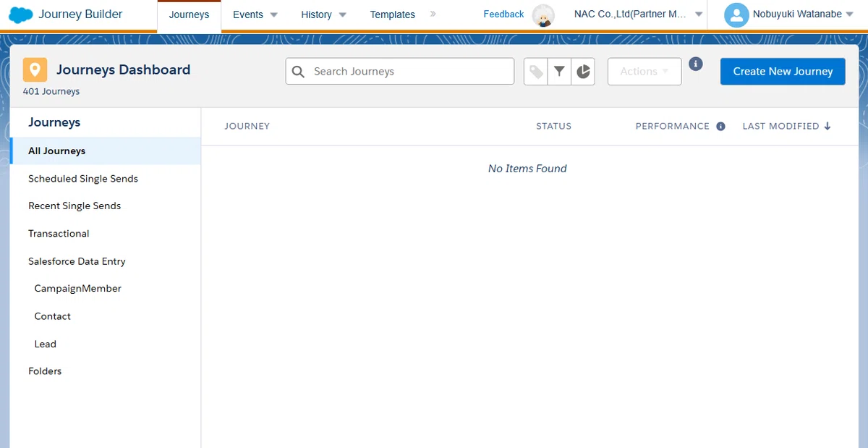Viewport: 868px width, 448px height.
Task: Select All Journeys in sidebar
Action: [x=106, y=151]
